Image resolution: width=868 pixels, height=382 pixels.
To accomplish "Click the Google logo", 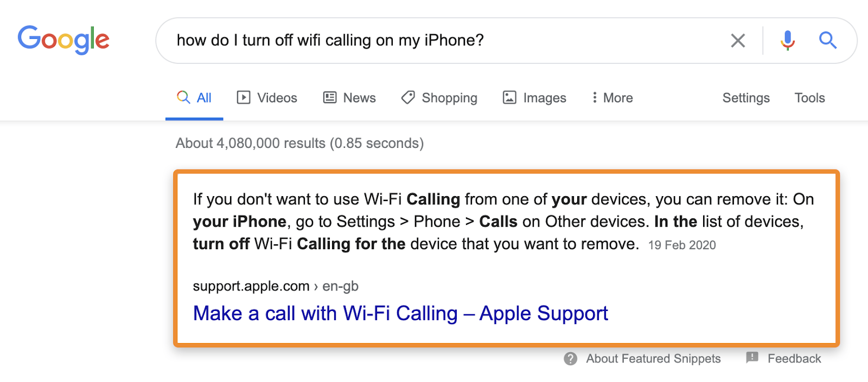I will [63, 40].
